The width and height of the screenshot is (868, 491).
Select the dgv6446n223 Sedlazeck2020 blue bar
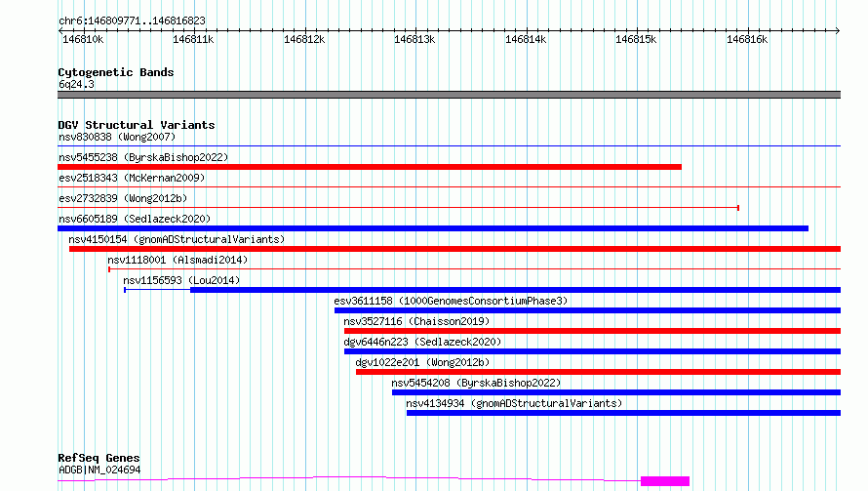(592, 351)
